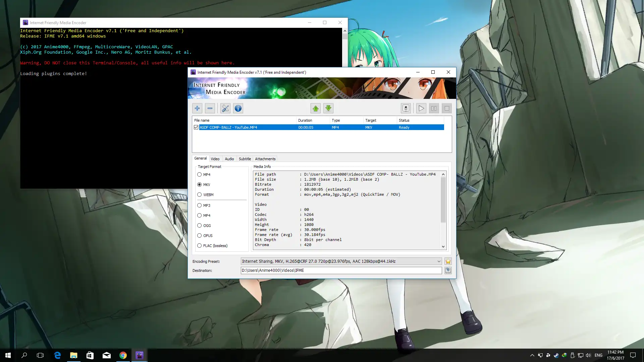Select the OPUS audio format radio

click(200, 236)
